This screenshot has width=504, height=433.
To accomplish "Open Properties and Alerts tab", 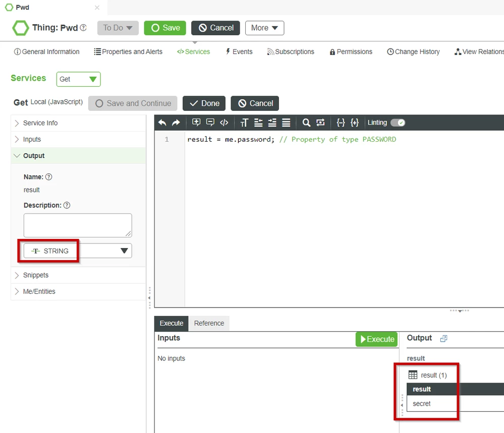I will click(x=128, y=52).
